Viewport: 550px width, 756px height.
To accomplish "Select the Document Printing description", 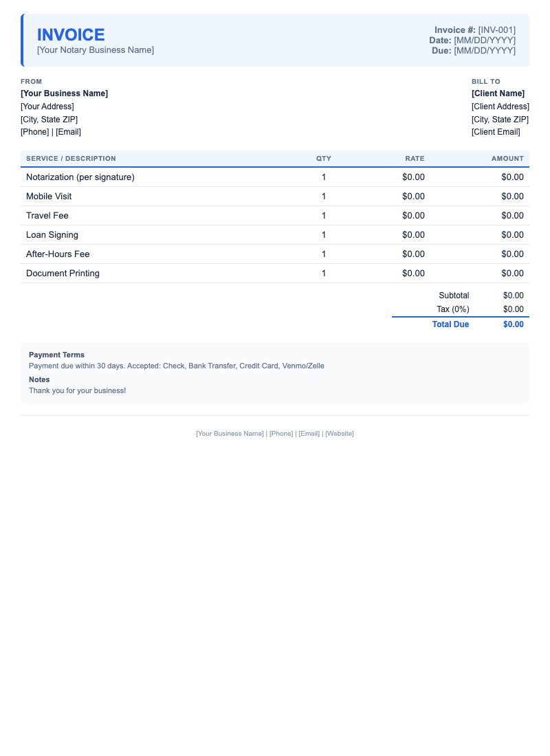I will [63, 274].
